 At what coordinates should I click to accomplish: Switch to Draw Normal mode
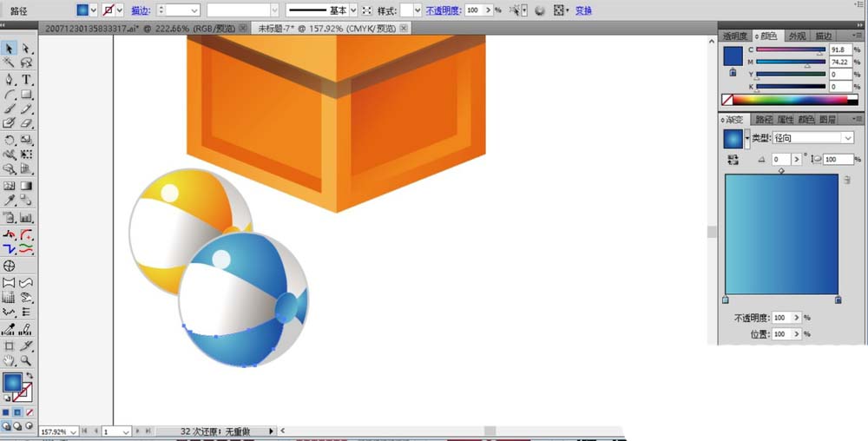(x=6, y=426)
